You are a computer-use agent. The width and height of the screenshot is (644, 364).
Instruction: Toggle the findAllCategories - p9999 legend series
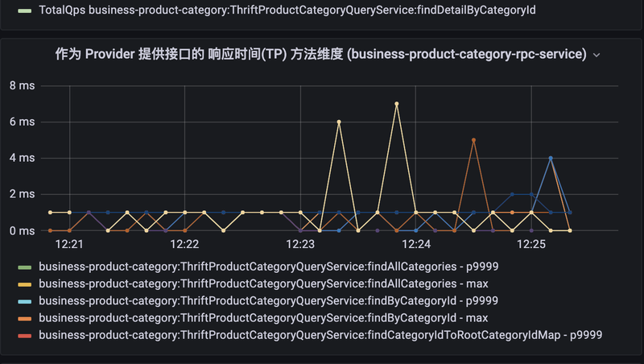coord(269,267)
